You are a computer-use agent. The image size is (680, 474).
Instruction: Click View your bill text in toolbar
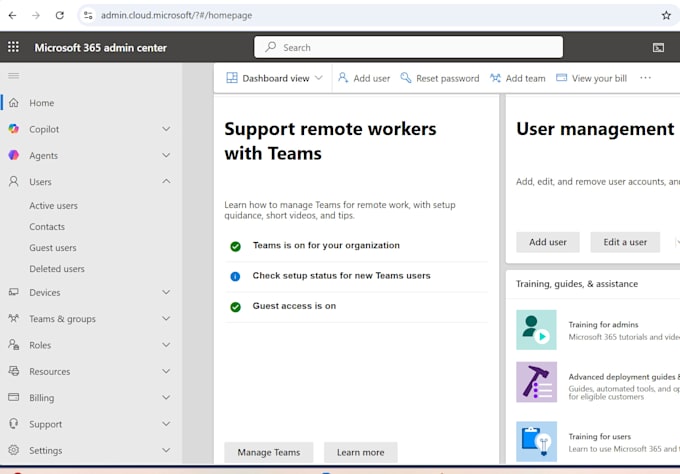click(x=599, y=78)
